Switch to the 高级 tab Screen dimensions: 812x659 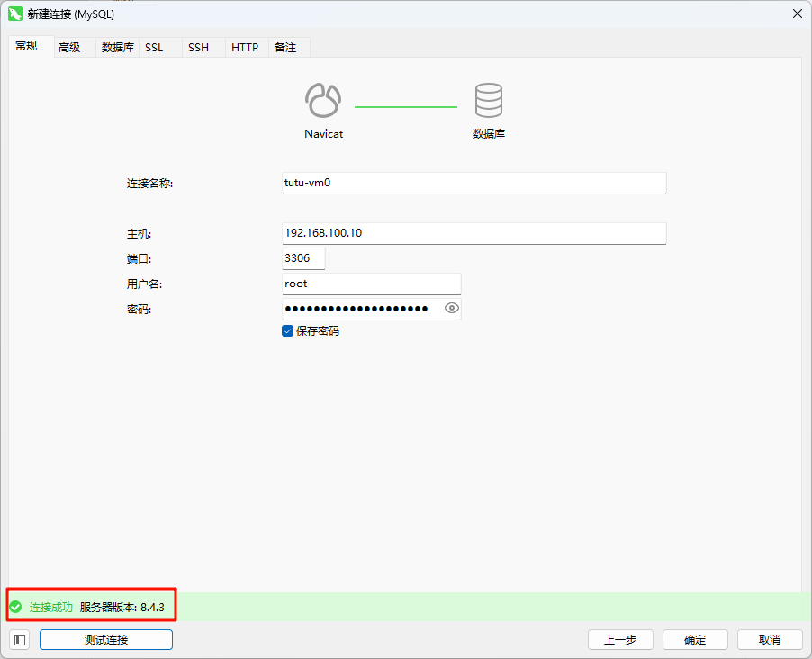coord(70,46)
